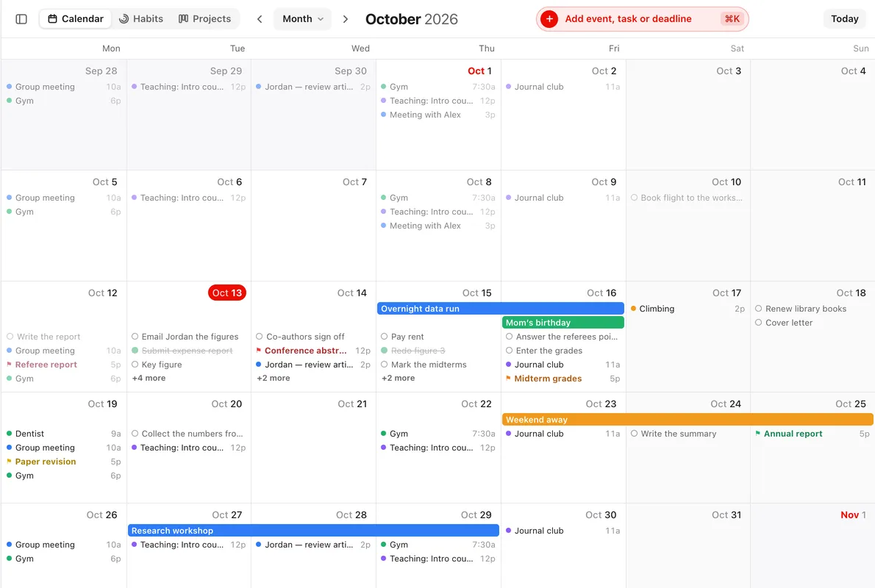Select the Nov 1 date label
Screen dimensions: 875x588
(x=853, y=515)
